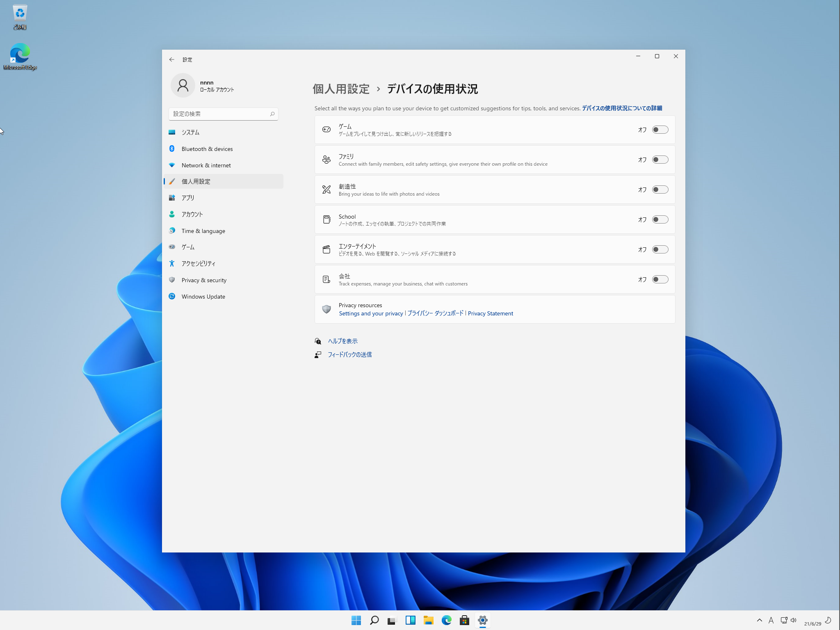The width and height of the screenshot is (840, 630).
Task: Click the ヘルプを表示 help icon
Action: [318, 341]
